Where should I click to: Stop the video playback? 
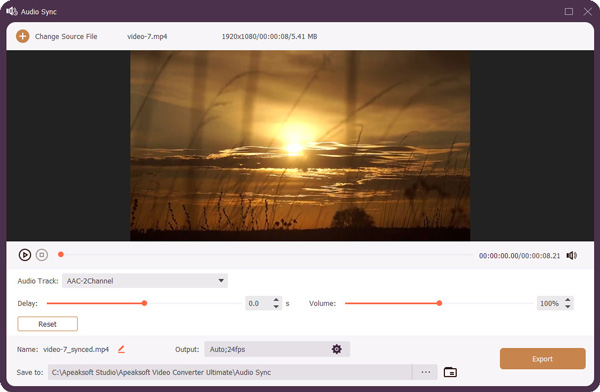click(42, 255)
